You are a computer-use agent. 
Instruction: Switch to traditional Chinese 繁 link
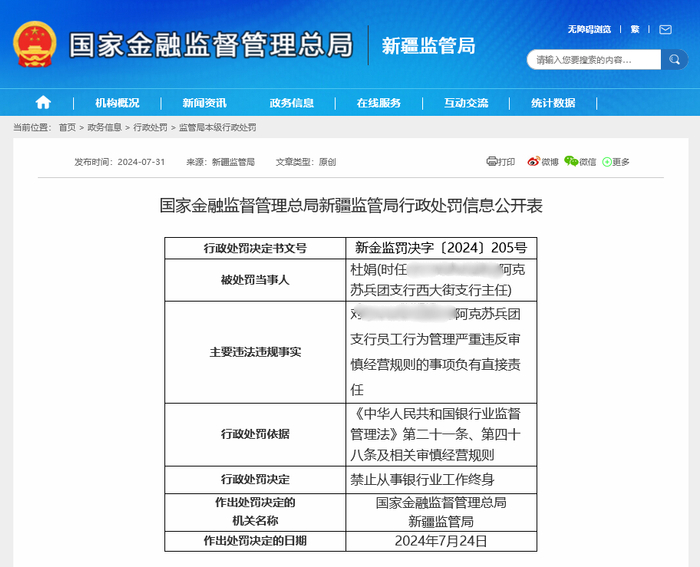point(635,29)
